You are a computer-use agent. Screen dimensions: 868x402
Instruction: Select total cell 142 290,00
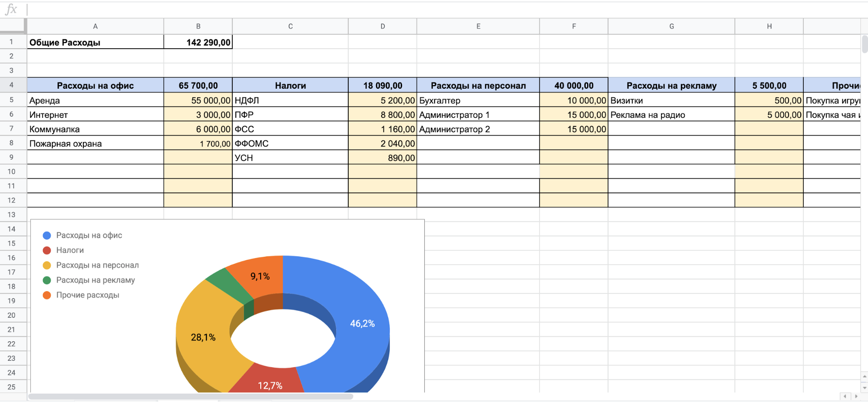198,42
